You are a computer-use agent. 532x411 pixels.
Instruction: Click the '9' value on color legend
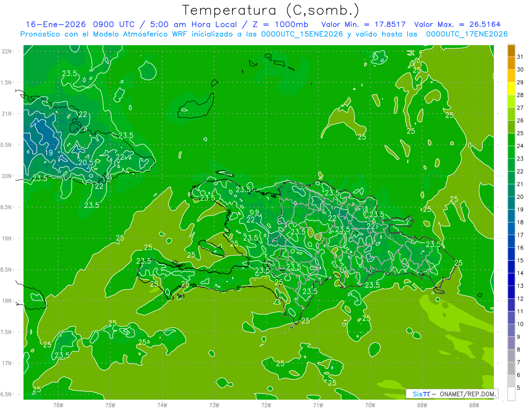(518, 337)
